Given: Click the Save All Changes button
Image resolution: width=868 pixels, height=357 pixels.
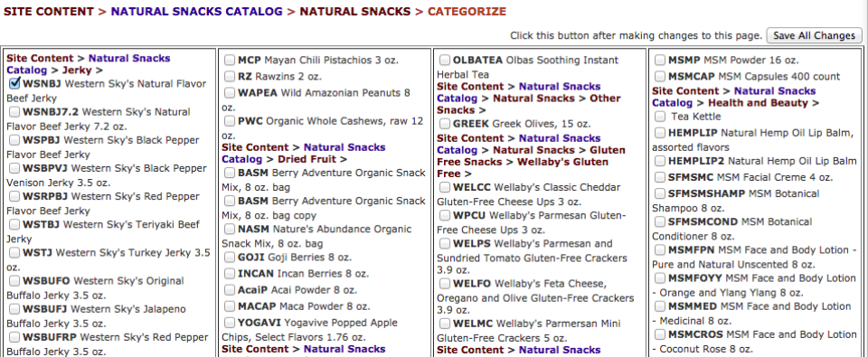Looking at the screenshot, I should click(814, 35).
